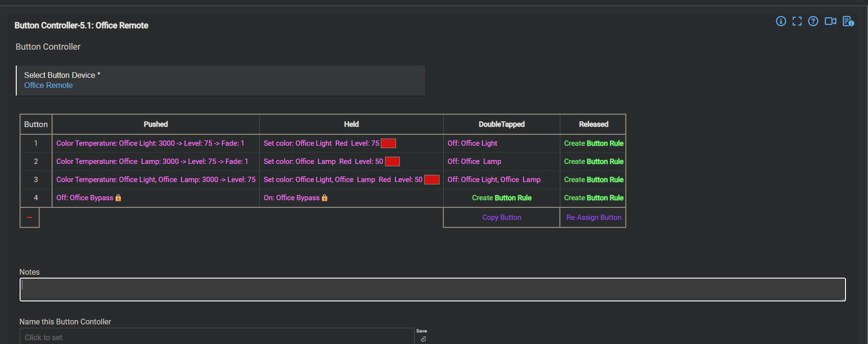This screenshot has height=344, width=868.
Task: Click the red minus remove-button icon
Action: click(x=30, y=217)
